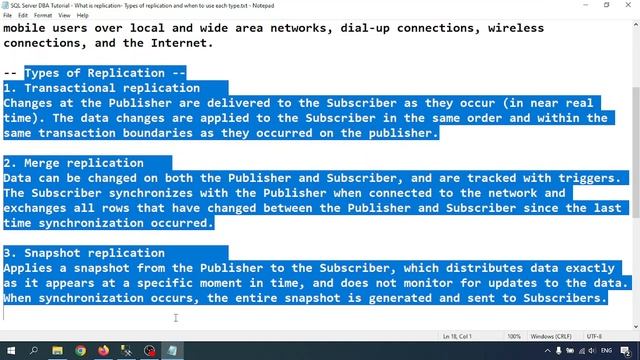The height and width of the screenshot is (360, 640).
Task: Open File Explorer from the taskbar
Action: (57, 351)
